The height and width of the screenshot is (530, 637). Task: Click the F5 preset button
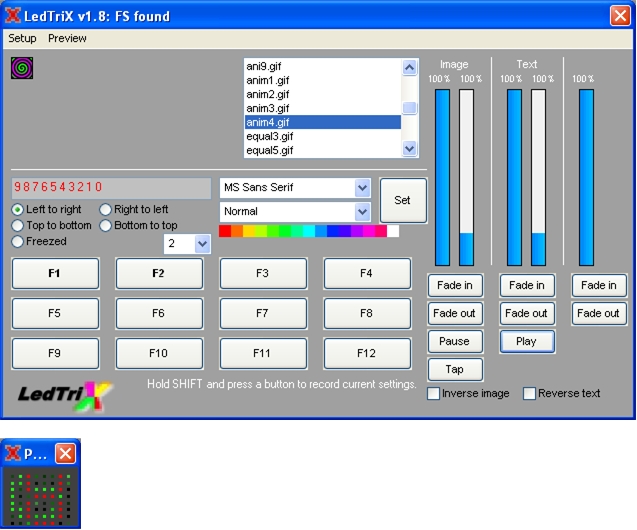(55, 314)
